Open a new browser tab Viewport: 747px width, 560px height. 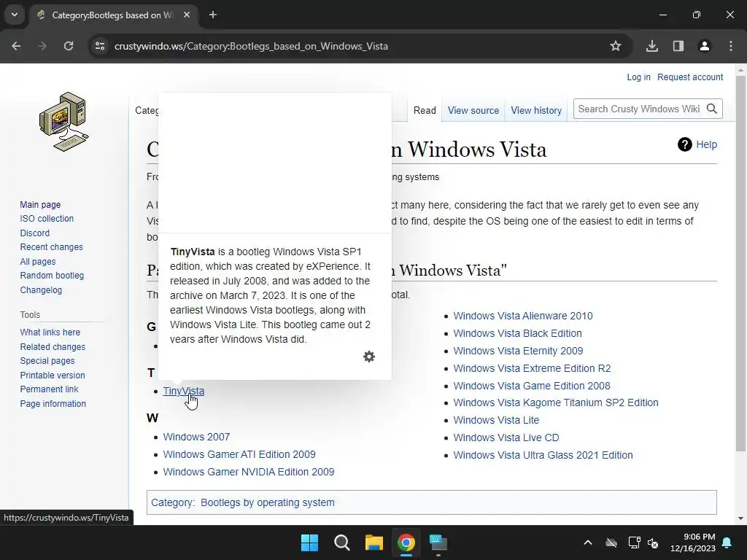coord(213,15)
